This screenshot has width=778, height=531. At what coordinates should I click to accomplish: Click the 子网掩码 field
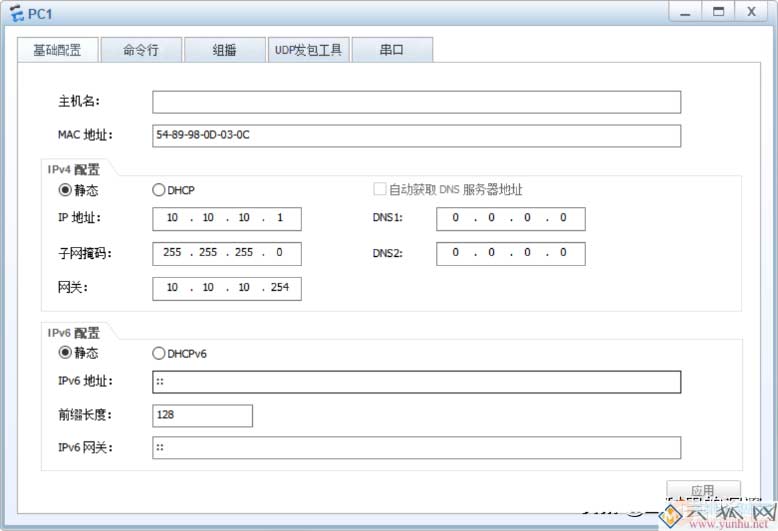point(227,253)
